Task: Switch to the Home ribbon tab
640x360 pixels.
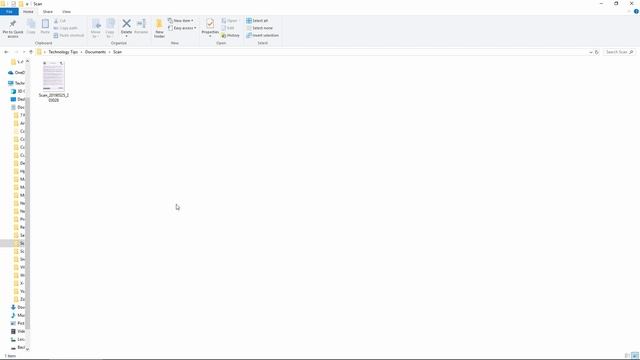Action: [x=28, y=12]
